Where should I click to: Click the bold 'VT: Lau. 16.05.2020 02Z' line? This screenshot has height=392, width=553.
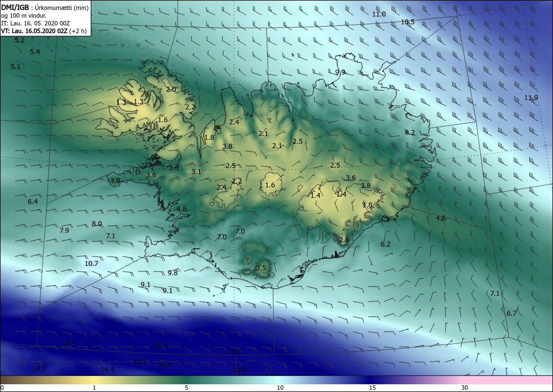pos(35,31)
